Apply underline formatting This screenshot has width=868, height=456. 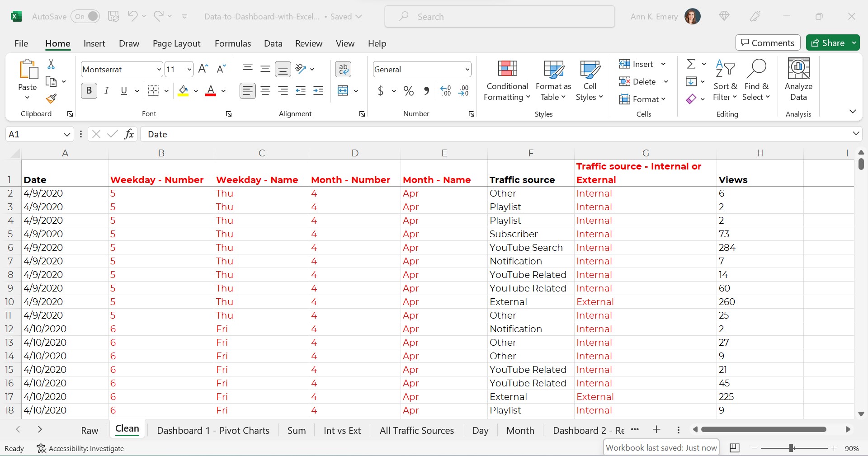coord(124,91)
